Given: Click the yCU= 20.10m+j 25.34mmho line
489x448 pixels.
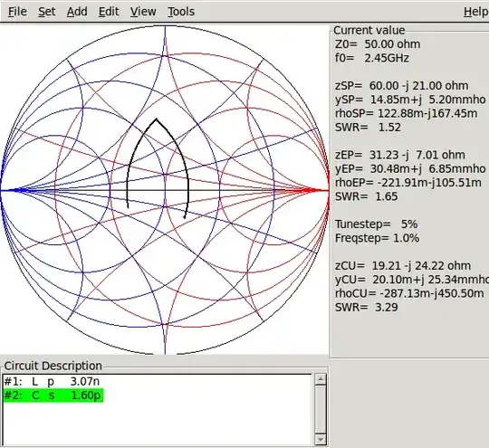Looking at the screenshot, I should (412, 280).
